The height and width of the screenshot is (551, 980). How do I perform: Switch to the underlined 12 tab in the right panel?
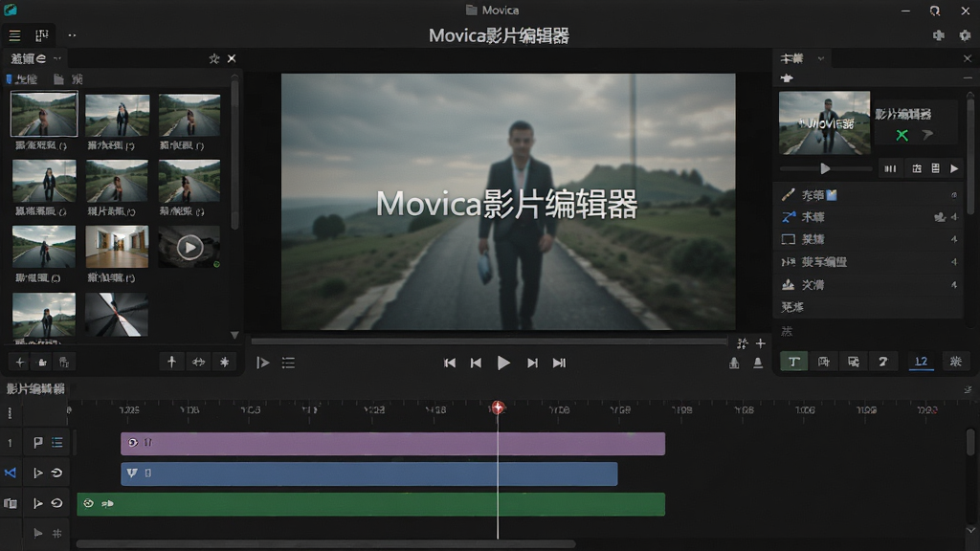coord(922,362)
